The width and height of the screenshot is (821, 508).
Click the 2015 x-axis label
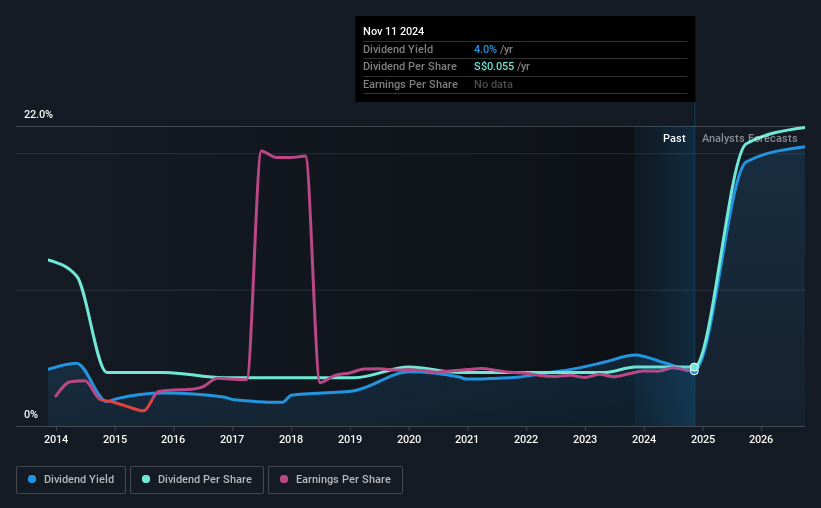click(x=115, y=439)
